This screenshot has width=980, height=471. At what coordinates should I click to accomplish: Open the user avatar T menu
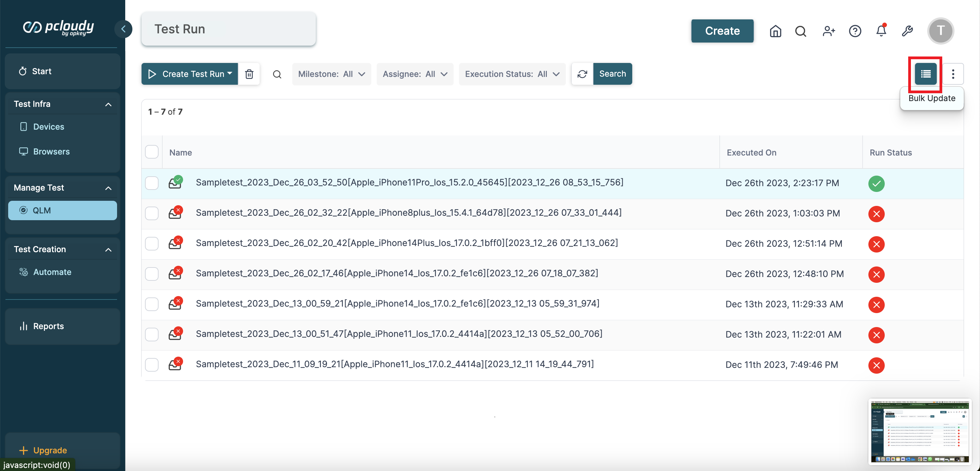(x=941, y=31)
